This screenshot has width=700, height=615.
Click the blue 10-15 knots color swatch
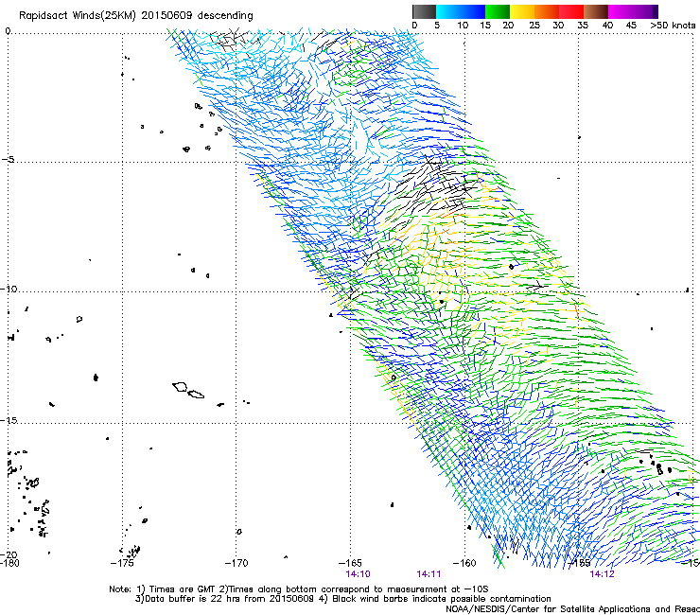[473, 11]
